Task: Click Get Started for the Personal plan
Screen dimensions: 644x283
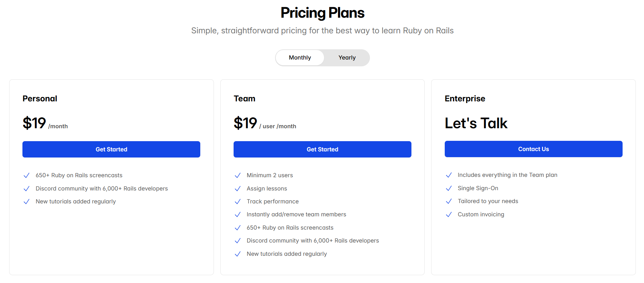Action: click(x=111, y=149)
